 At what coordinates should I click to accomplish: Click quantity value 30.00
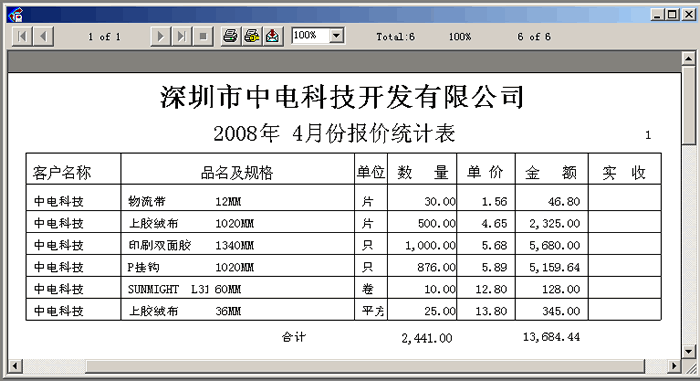tap(440, 201)
